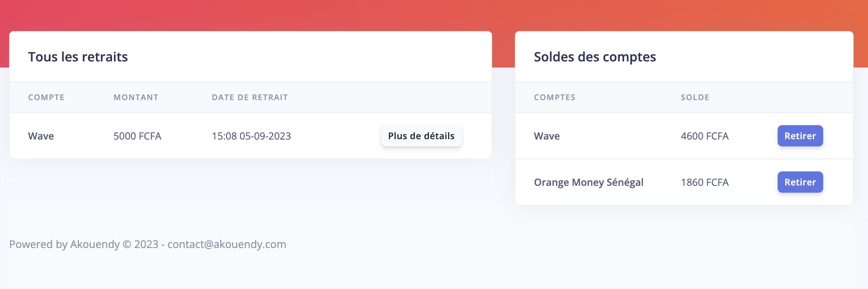Click Wave in the account balances list
The image size is (868, 289).
pyautogui.click(x=547, y=136)
